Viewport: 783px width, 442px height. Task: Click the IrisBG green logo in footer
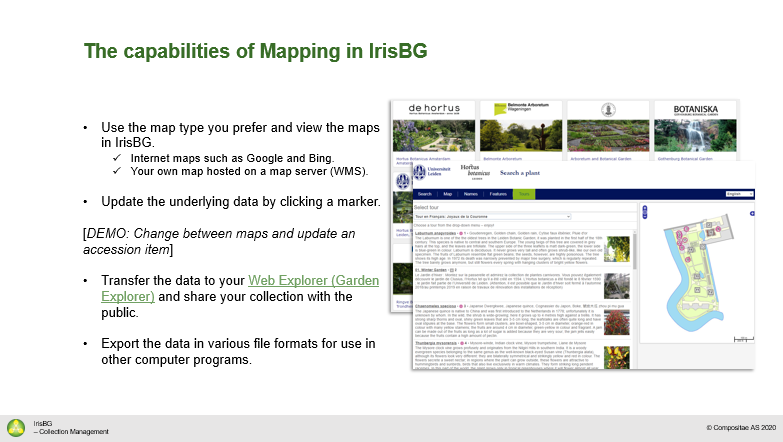coord(16,428)
